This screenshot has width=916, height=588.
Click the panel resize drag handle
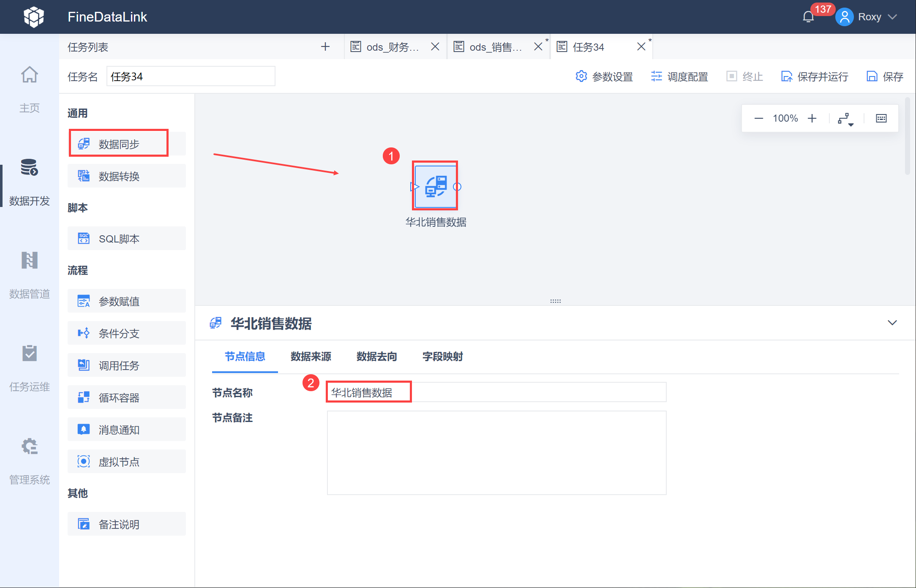555,301
